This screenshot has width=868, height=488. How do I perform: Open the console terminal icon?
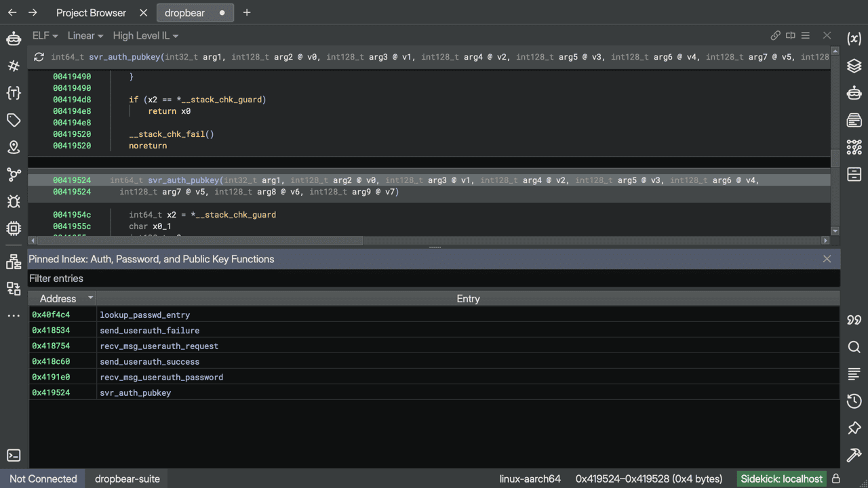(14, 455)
